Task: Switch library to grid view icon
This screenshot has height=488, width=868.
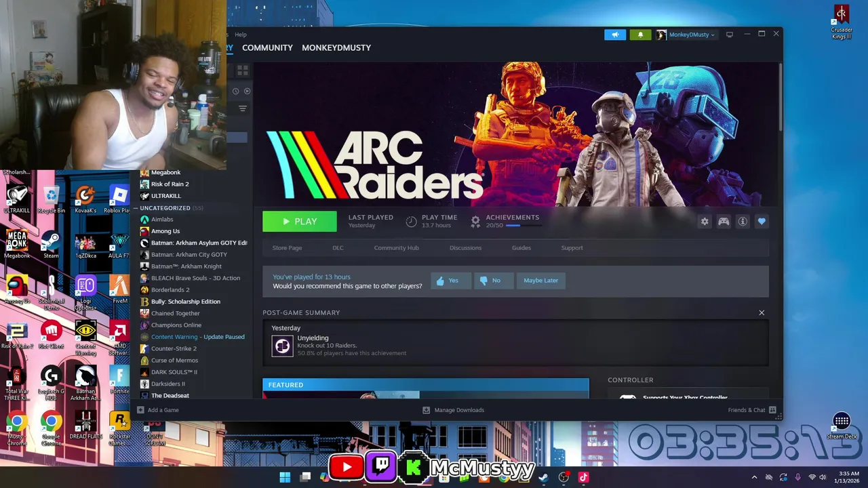Action: [x=242, y=70]
